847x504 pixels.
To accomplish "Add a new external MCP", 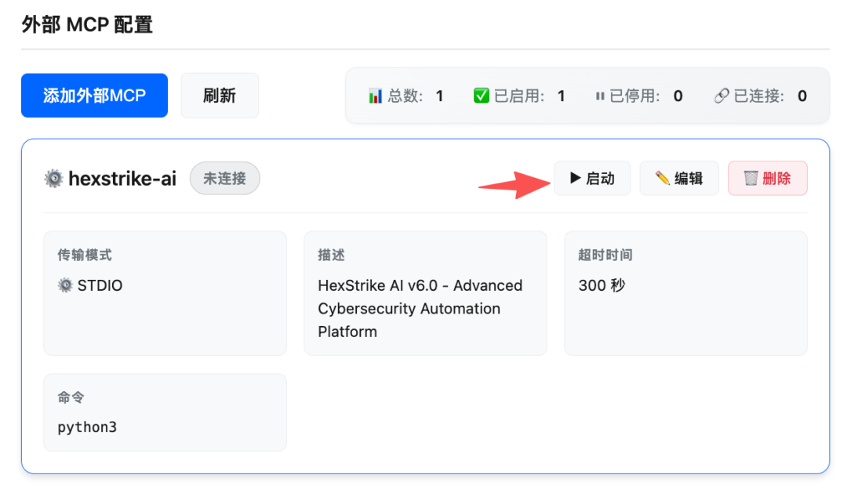I will (x=95, y=96).
